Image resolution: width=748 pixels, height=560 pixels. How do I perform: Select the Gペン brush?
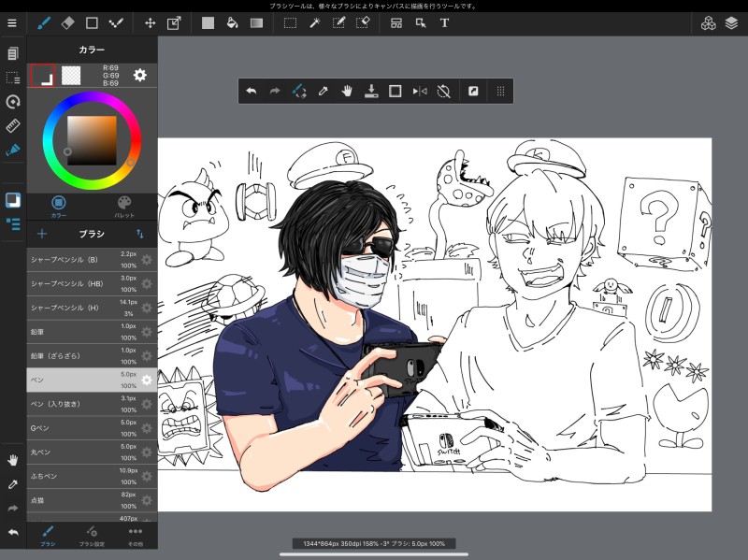click(92, 428)
